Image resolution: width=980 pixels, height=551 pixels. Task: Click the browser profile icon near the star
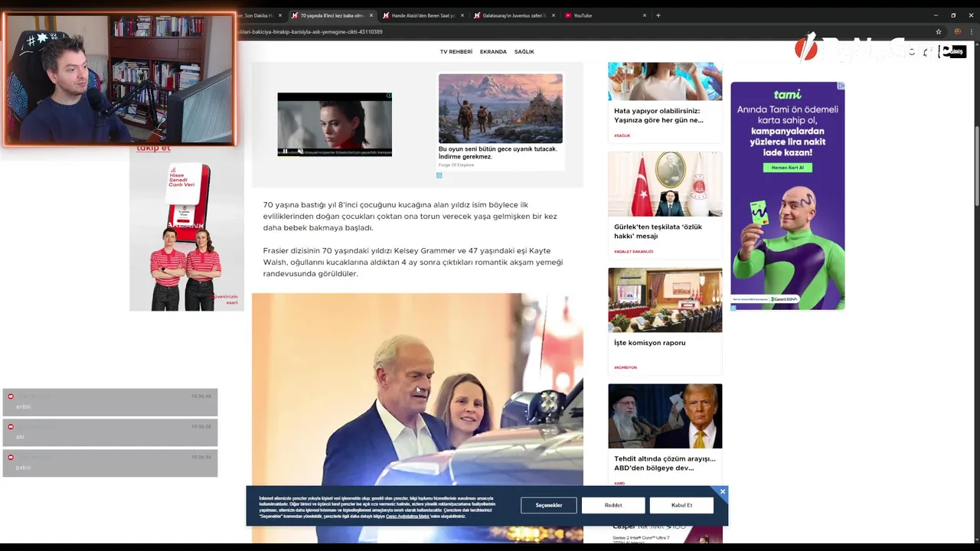pyautogui.click(x=957, y=31)
